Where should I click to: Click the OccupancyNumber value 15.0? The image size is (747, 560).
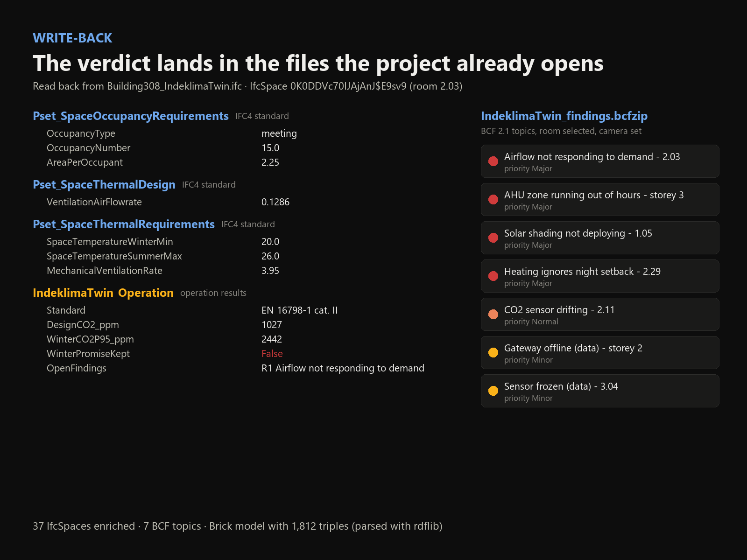(270, 148)
